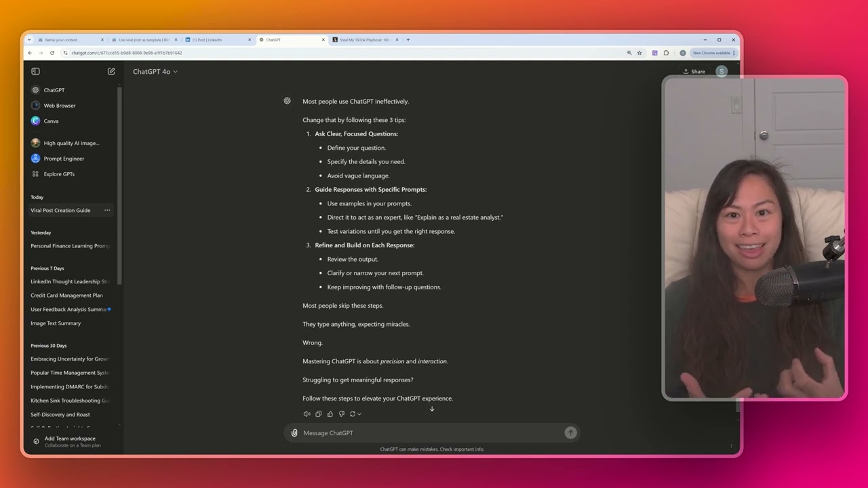The width and height of the screenshot is (868, 488).
Task: Read the response aloud
Action: 307,414
